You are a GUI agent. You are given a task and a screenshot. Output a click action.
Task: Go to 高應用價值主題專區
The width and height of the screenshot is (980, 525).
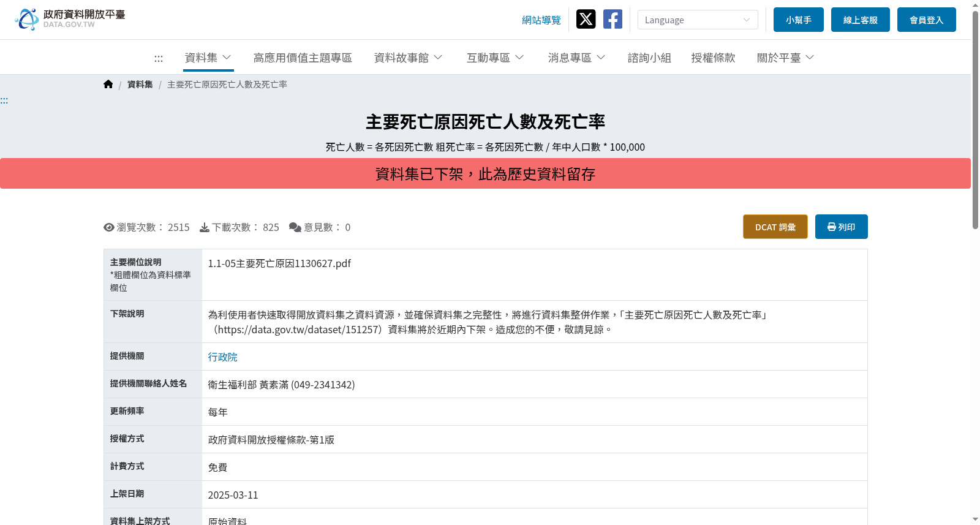[x=303, y=58]
